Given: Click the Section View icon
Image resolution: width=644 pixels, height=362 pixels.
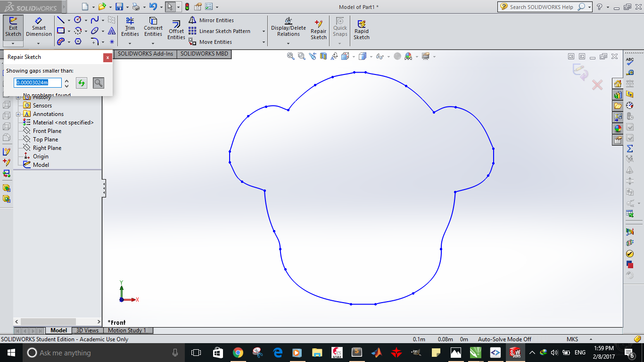Looking at the screenshot, I should click(x=323, y=56).
